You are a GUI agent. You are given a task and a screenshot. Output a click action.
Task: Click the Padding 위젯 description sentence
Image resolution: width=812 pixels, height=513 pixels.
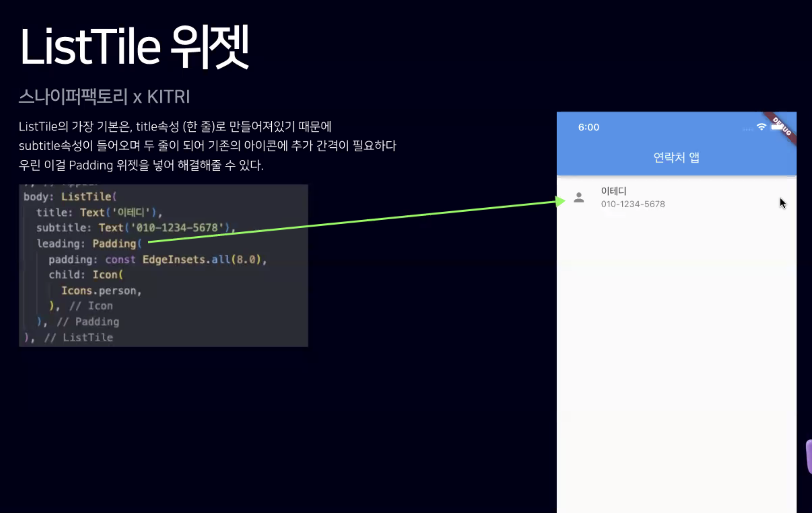pos(141,165)
